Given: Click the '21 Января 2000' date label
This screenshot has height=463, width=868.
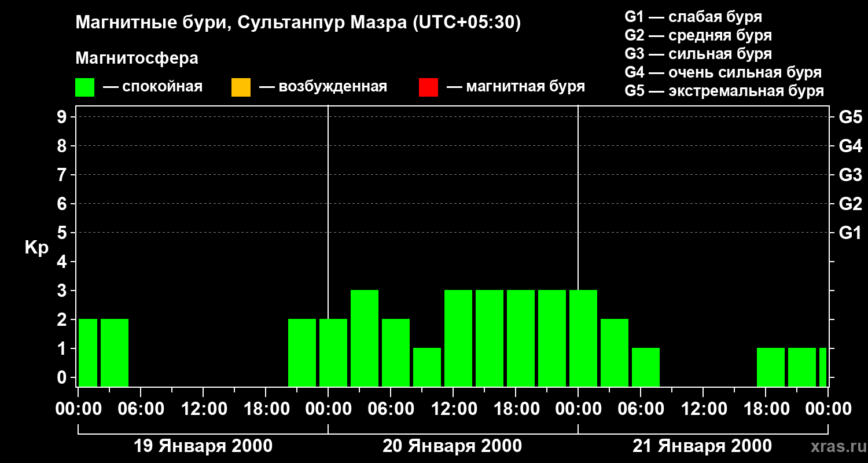Looking at the screenshot, I should [x=702, y=446].
